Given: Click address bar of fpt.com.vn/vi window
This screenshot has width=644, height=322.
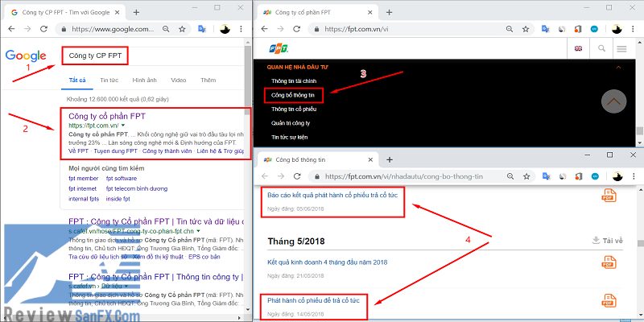Looking at the screenshot, I should (411, 29).
